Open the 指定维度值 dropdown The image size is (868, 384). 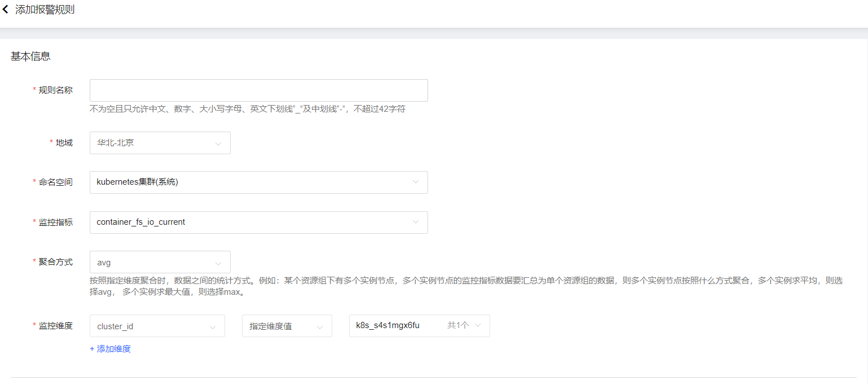(287, 326)
